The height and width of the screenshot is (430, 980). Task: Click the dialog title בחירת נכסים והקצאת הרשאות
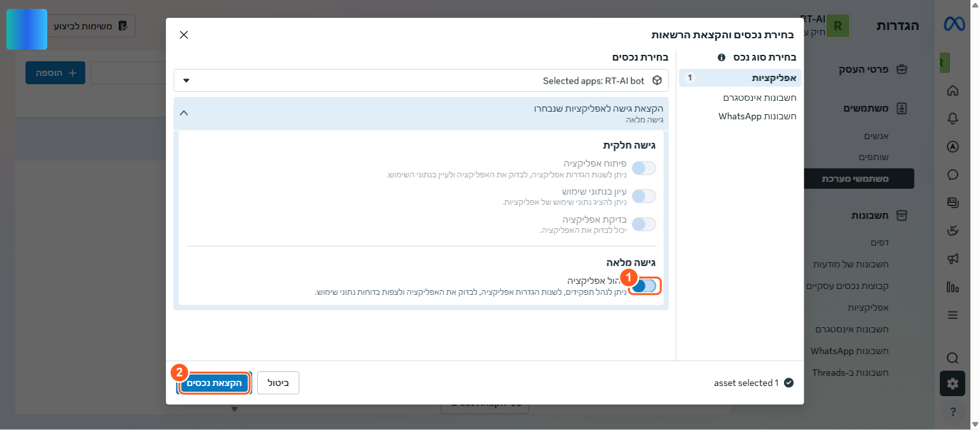[x=723, y=35]
